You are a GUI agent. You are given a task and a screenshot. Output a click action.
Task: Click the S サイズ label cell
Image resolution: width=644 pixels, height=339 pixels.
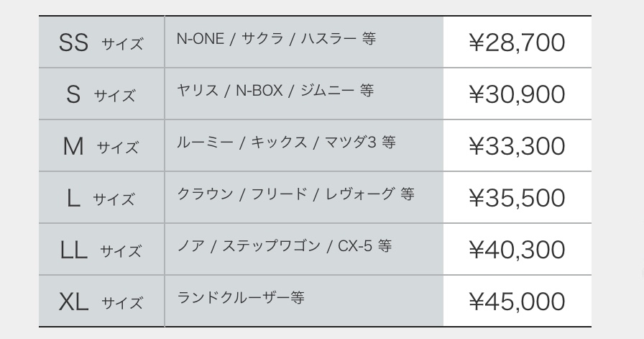pos(101,95)
